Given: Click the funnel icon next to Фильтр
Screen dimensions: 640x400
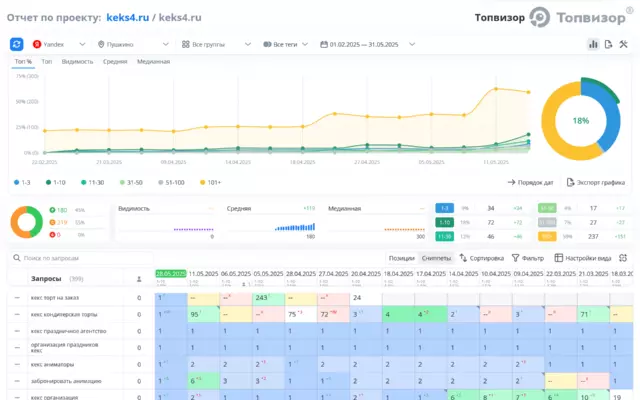Looking at the screenshot, I should (516, 258).
